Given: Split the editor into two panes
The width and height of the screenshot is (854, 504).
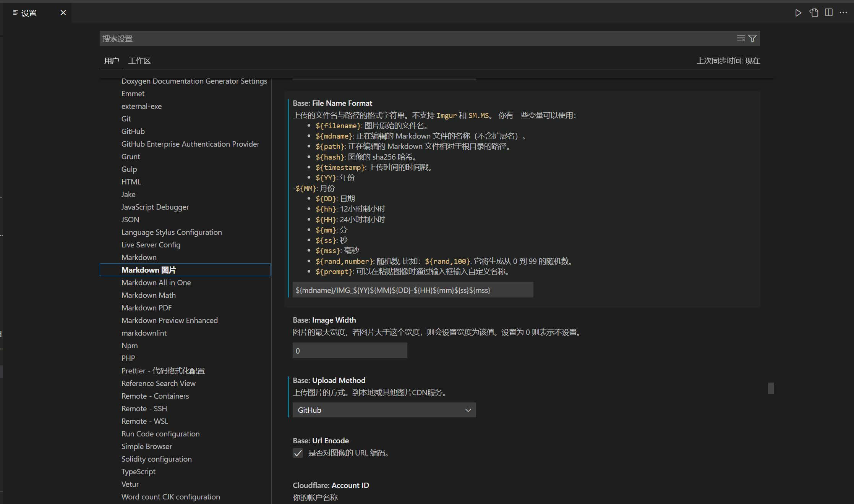Looking at the screenshot, I should click(x=828, y=13).
